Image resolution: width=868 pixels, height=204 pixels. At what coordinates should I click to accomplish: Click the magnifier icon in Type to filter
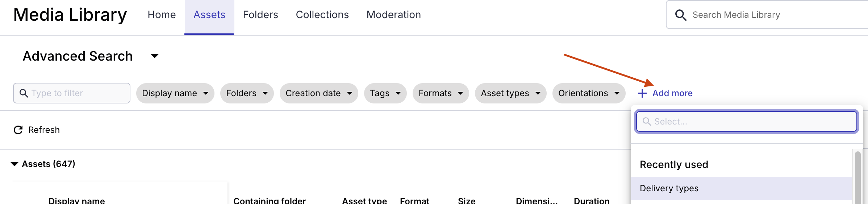pos(24,93)
